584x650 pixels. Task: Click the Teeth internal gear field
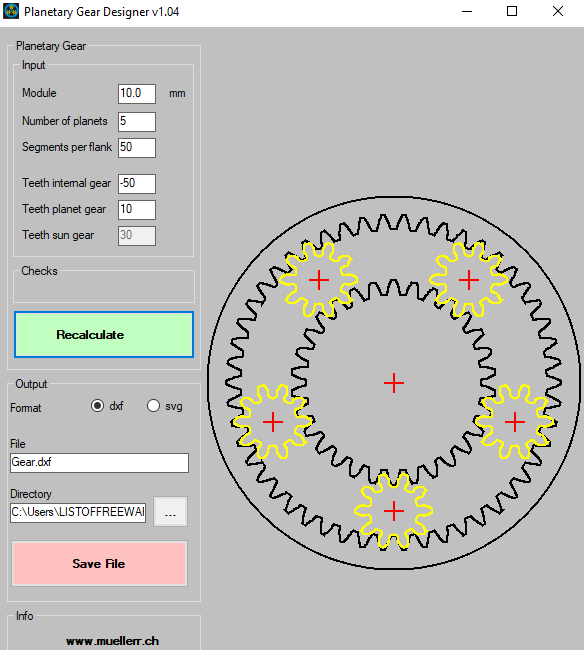point(137,184)
